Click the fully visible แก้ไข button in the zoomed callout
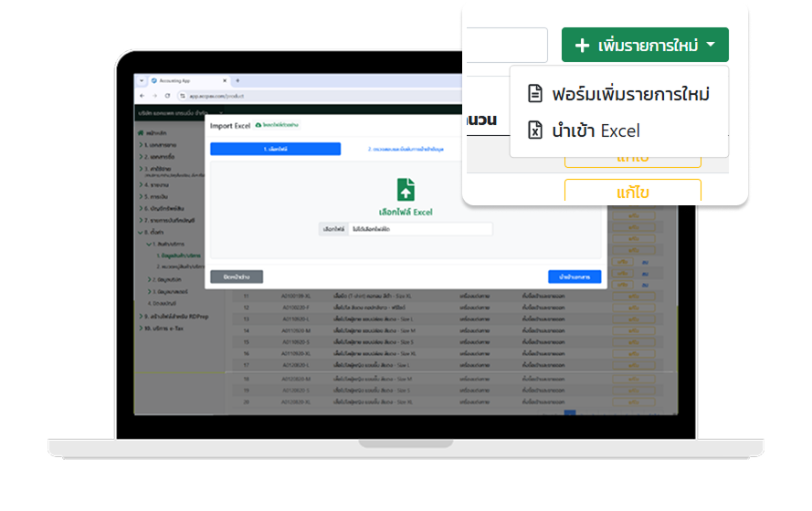The width and height of the screenshot is (812, 511). (x=632, y=191)
